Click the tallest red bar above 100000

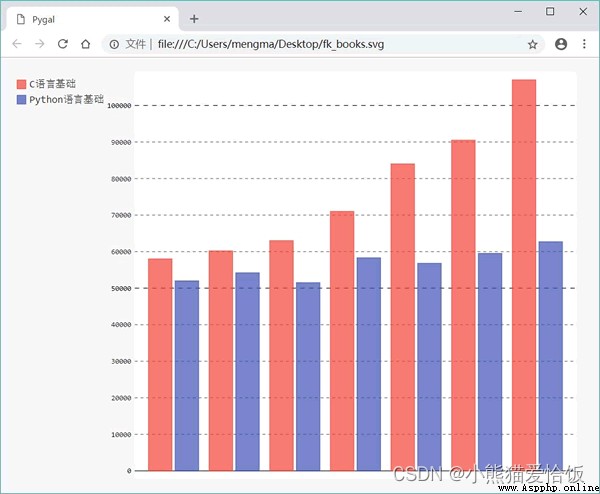524,275
